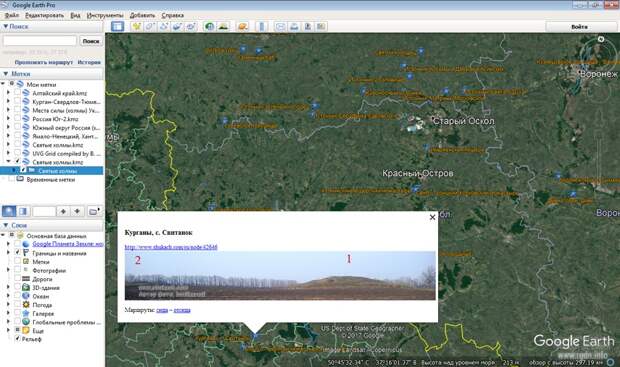Screen dimensions: 620x367
Task: Expand the Погода layer node
Action: point(8,305)
